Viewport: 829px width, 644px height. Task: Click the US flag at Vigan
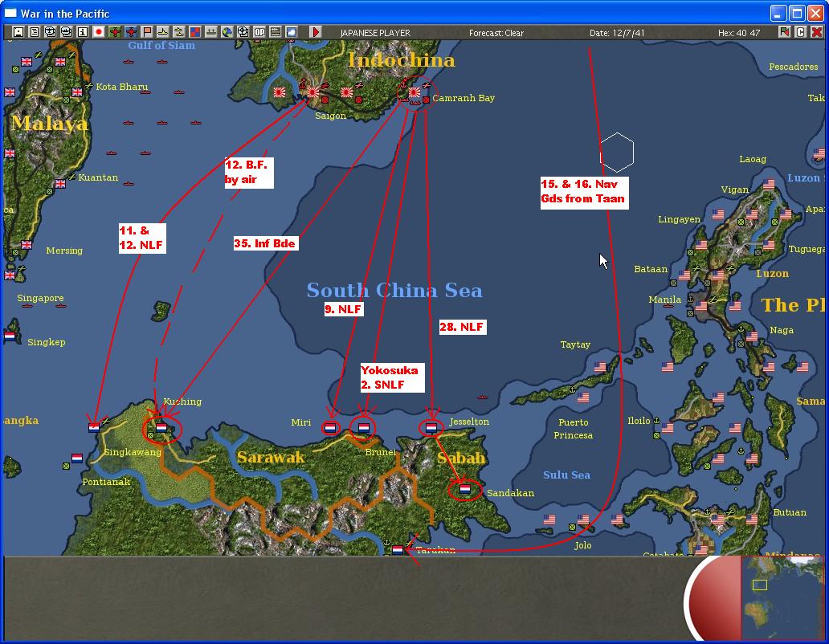tap(769, 184)
